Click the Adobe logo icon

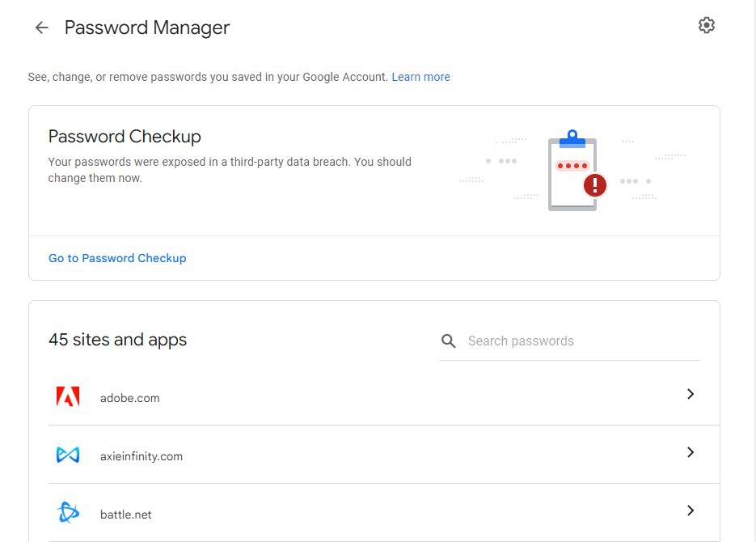tap(68, 396)
